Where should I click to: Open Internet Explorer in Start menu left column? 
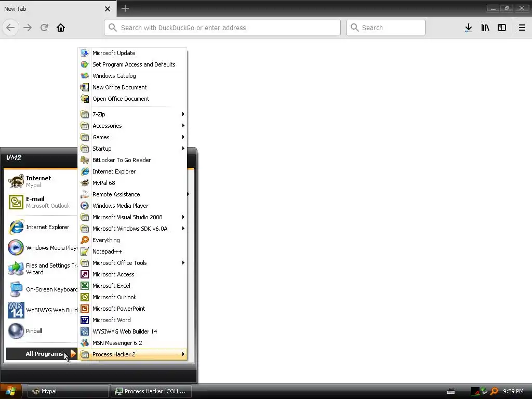pyautogui.click(x=42, y=228)
